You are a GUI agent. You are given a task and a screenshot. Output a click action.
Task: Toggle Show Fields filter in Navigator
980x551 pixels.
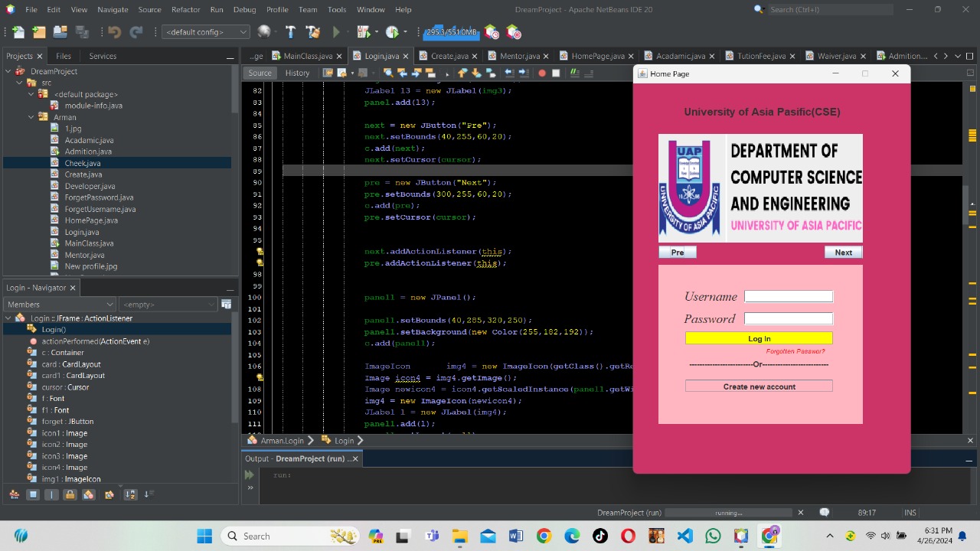[33, 494]
